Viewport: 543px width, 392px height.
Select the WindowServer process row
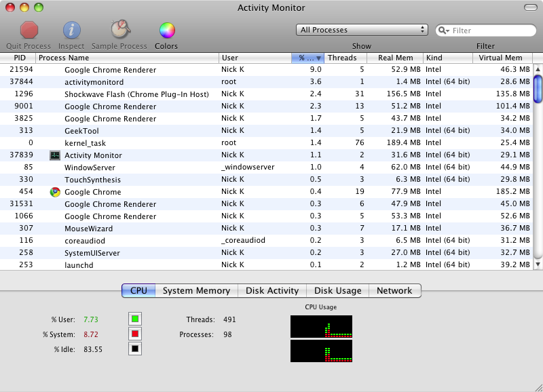point(266,168)
